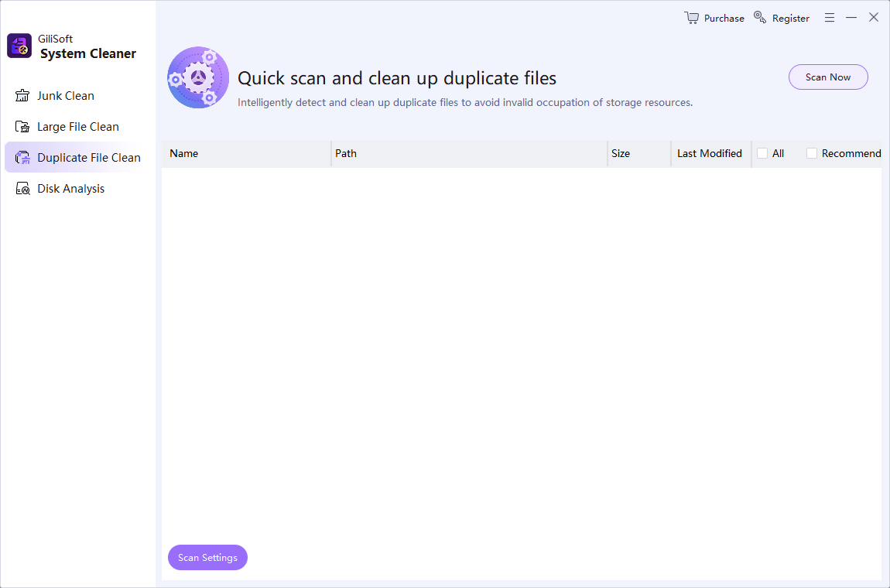This screenshot has width=890, height=588.
Task: Click the purple gears duplicate scan graphic
Action: [x=198, y=77]
